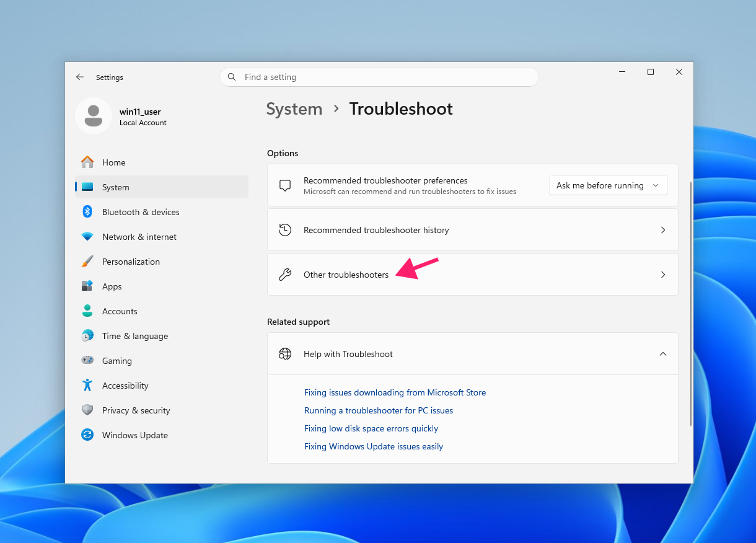Click the vertical scrollbar of settings page

click(691, 304)
